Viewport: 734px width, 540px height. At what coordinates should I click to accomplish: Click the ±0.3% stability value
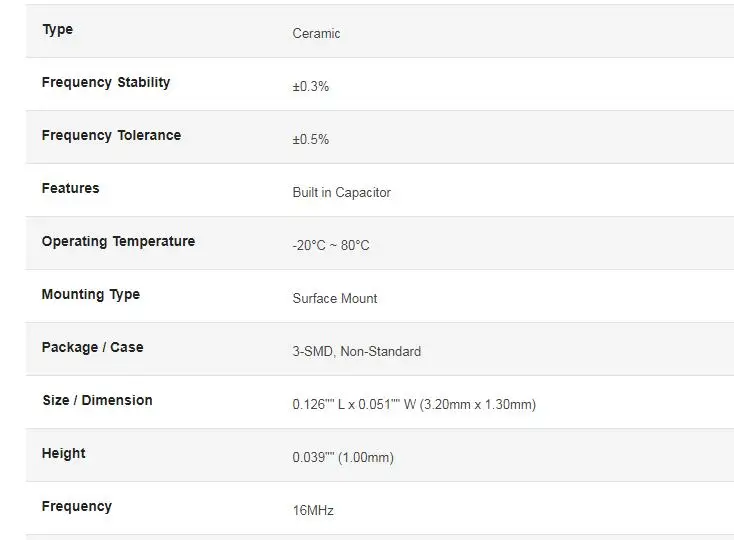click(x=310, y=87)
